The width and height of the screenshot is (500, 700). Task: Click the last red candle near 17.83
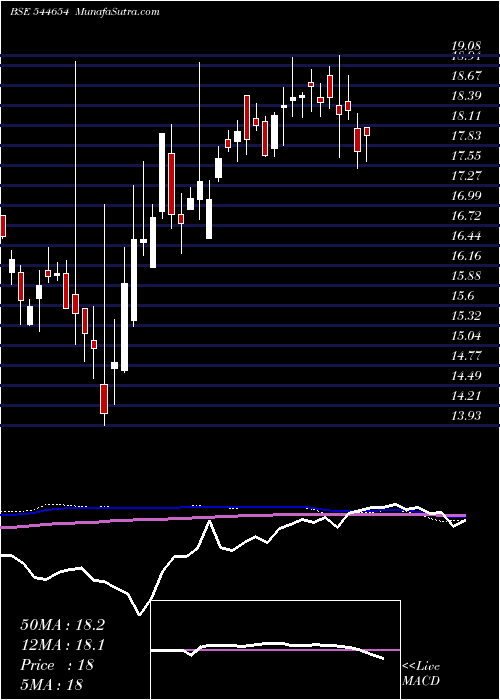point(367,131)
